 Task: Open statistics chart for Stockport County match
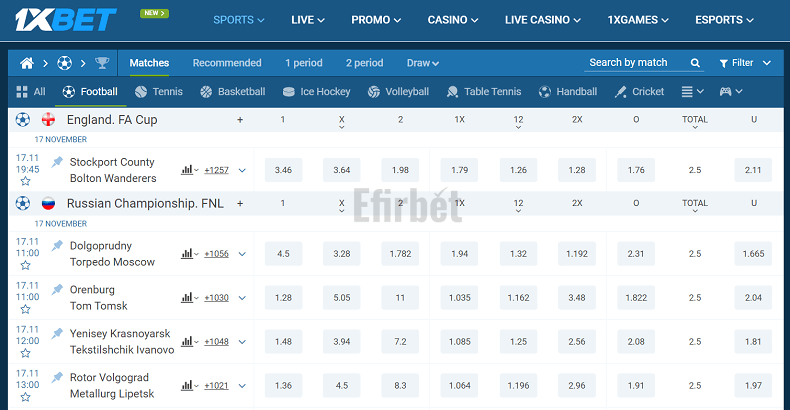pos(189,170)
